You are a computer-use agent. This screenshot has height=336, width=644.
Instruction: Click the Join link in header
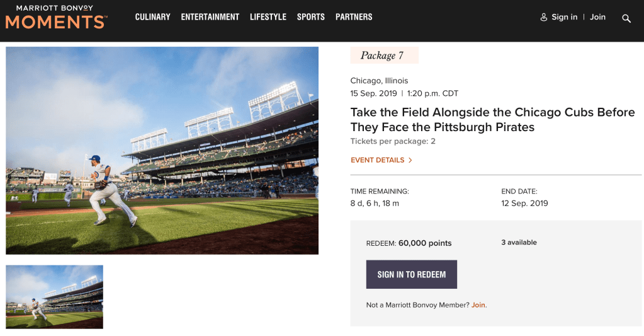pos(597,17)
